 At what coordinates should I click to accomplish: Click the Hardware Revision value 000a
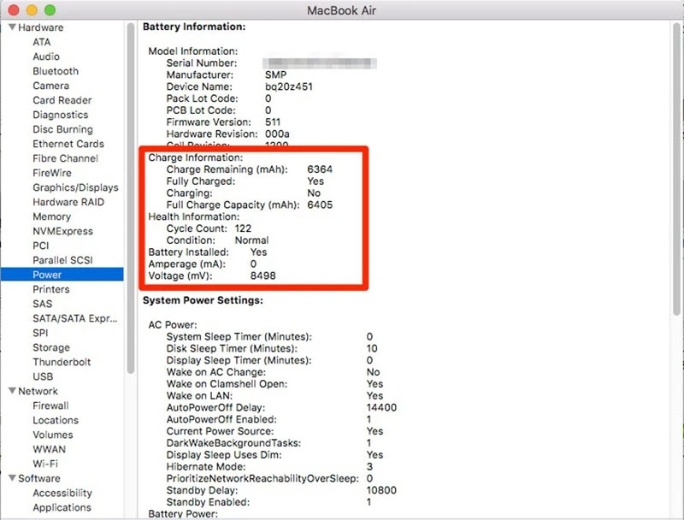[277, 133]
